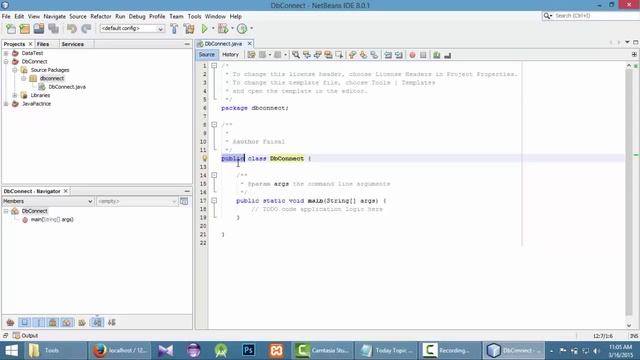This screenshot has width=640, height=360.
Task: Toggle Show Inner Classes filter in Navigator
Action: tap(67, 322)
